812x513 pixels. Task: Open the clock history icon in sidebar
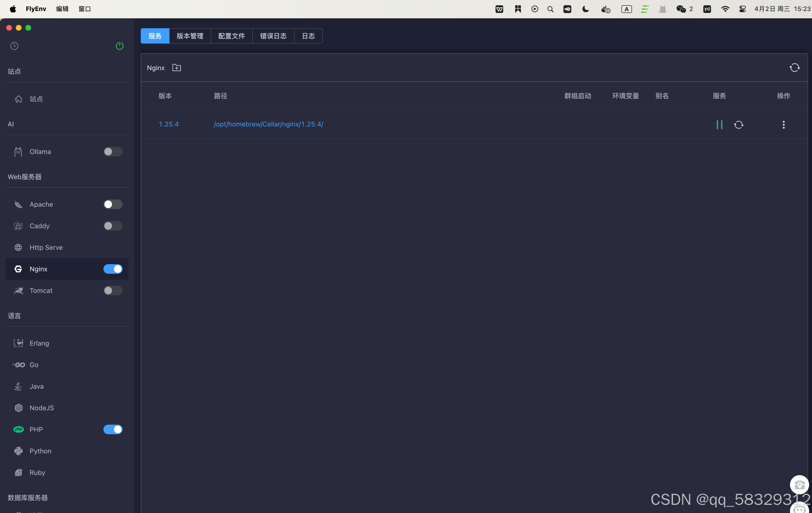14,46
